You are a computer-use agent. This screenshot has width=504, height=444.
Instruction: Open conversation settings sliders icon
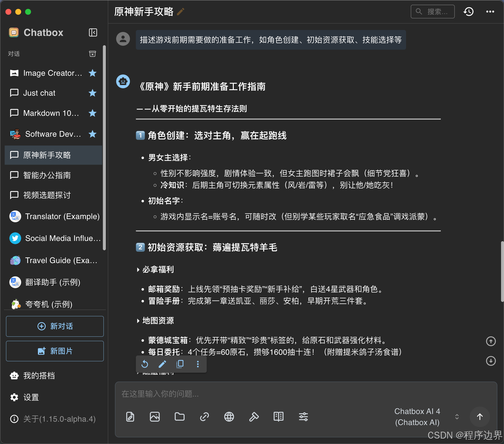point(303,417)
